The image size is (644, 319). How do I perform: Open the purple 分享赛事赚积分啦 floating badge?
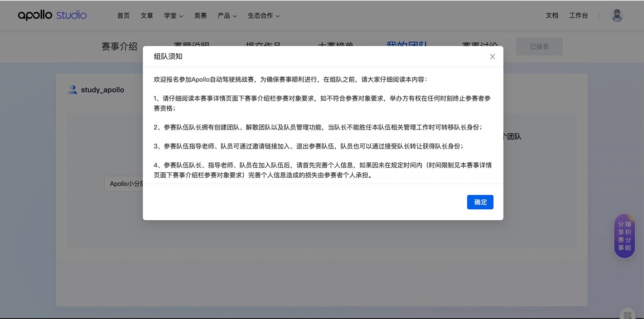click(624, 236)
